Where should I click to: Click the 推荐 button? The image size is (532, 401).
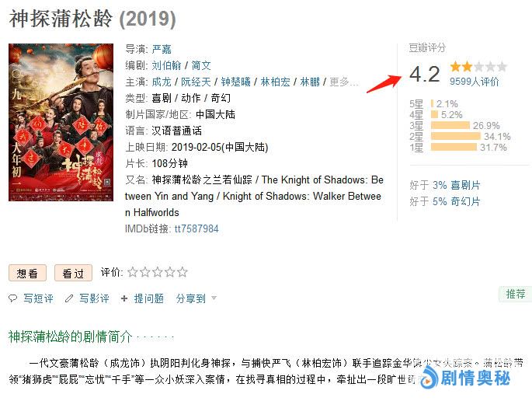click(516, 294)
